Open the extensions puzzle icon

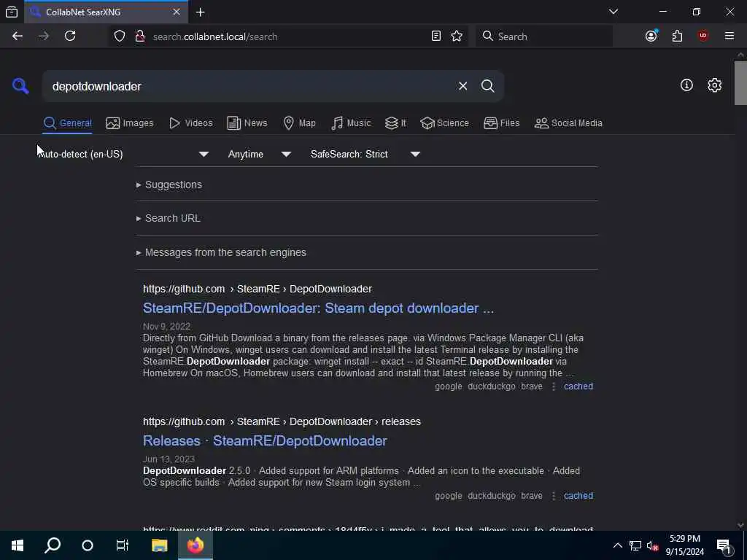tap(677, 36)
